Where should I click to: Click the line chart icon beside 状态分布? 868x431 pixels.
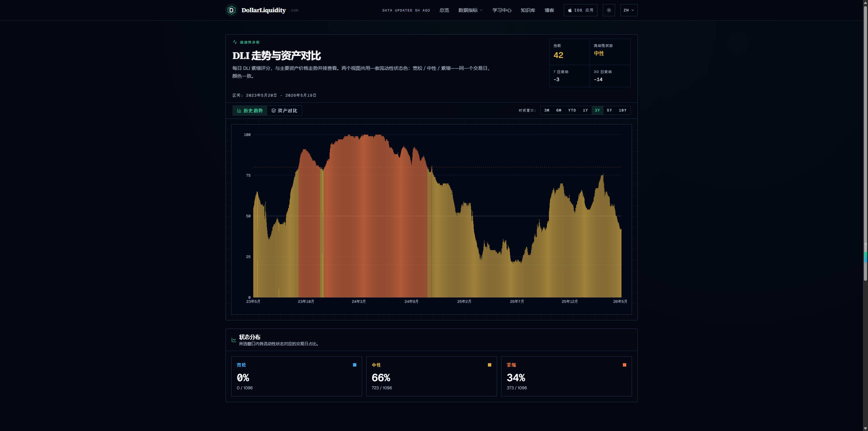[x=234, y=340]
